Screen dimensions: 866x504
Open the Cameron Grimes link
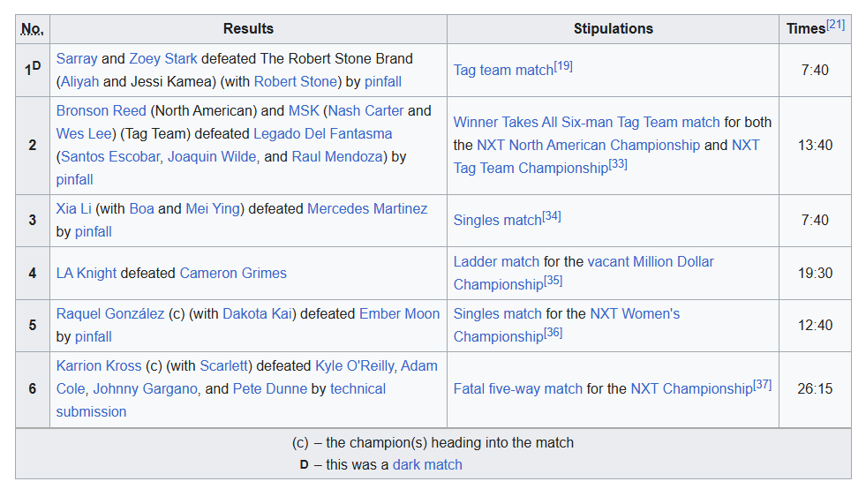coord(233,274)
